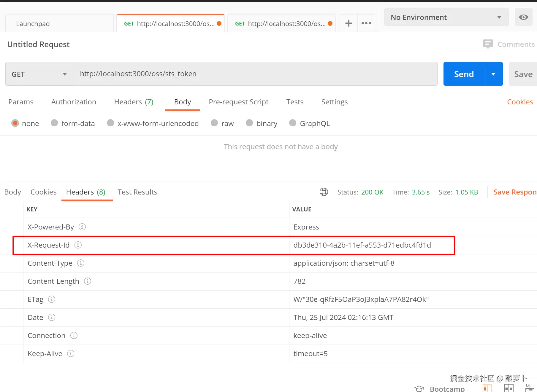
Task: Open the request Settings tab
Action: point(335,102)
